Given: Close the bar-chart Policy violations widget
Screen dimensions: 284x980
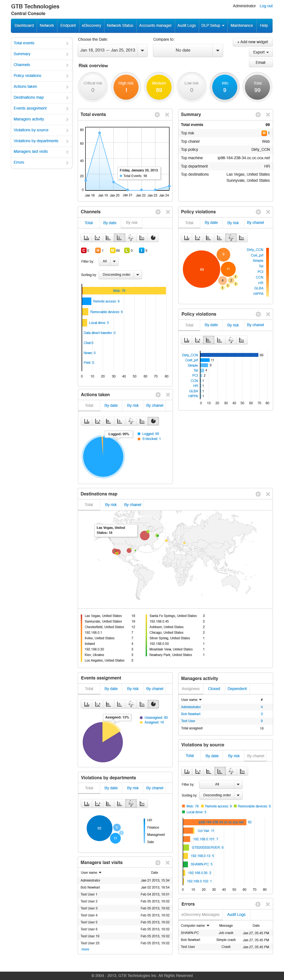Looking at the screenshot, I should click(x=268, y=314).
